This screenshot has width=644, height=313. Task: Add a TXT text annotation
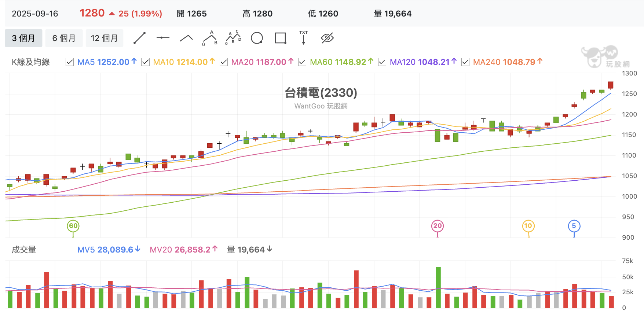click(304, 38)
